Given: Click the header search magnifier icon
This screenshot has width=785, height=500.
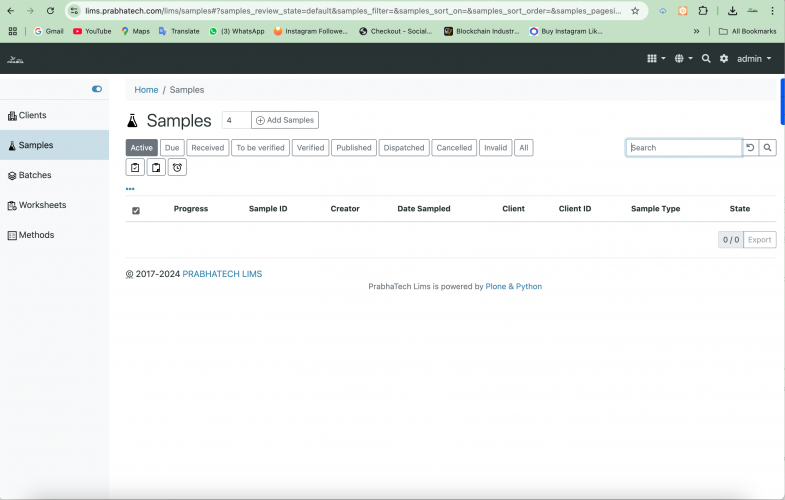Looking at the screenshot, I should [706, 59].
